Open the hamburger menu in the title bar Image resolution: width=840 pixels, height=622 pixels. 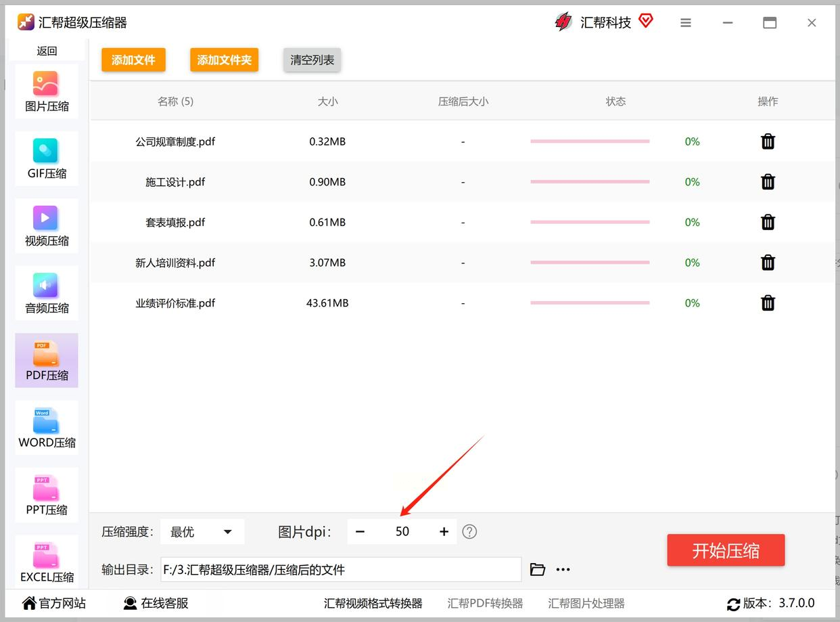(686, 23)
